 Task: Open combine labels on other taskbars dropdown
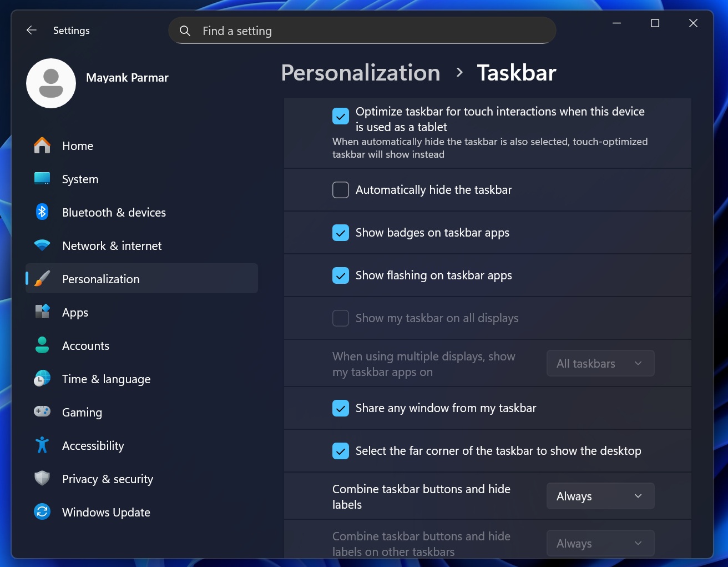[600, 543]
